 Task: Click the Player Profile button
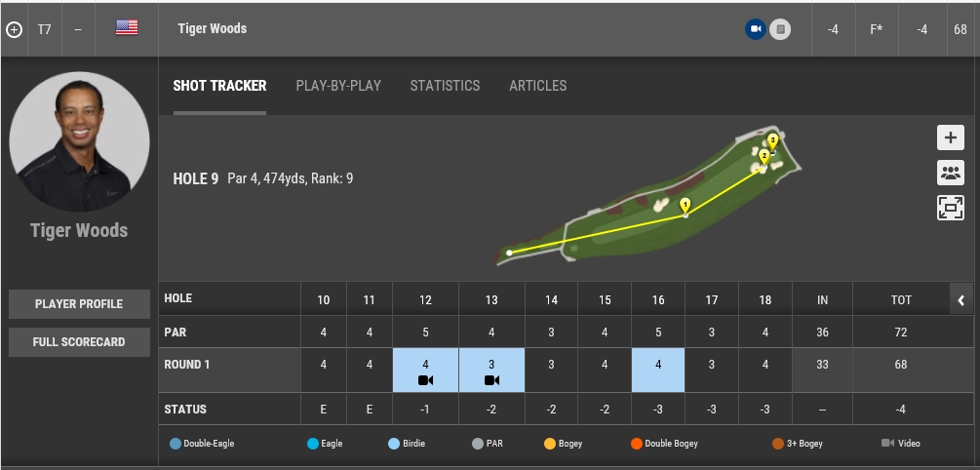(x=79, y=304)
